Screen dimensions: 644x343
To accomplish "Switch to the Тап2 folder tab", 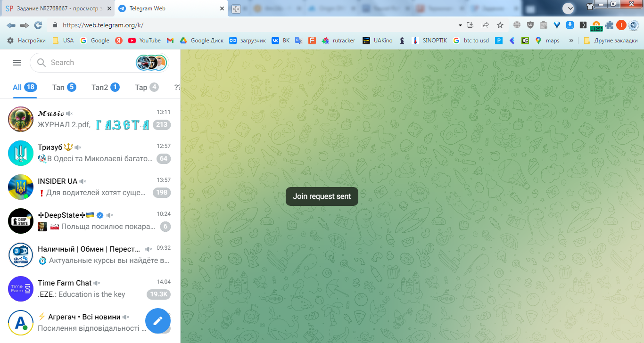I will (x=105, y=87).
